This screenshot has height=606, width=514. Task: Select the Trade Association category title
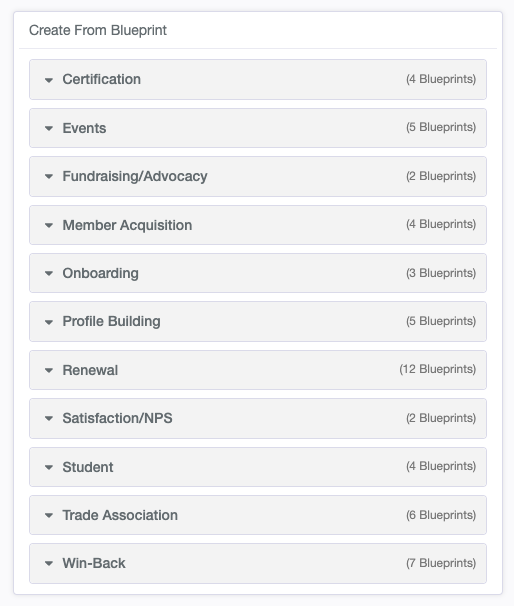(120, 515)
